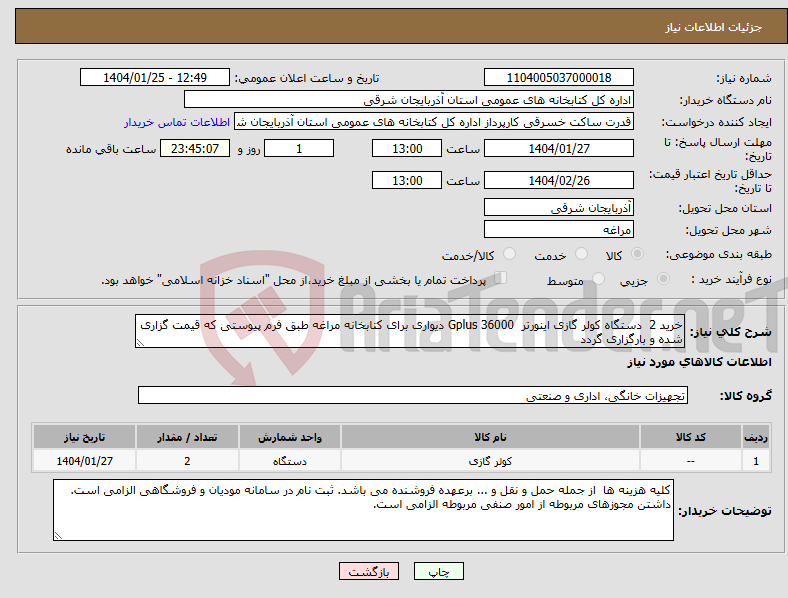Click the request creator name field
Viewport: 788px width, 598px height.
(434, 122)
